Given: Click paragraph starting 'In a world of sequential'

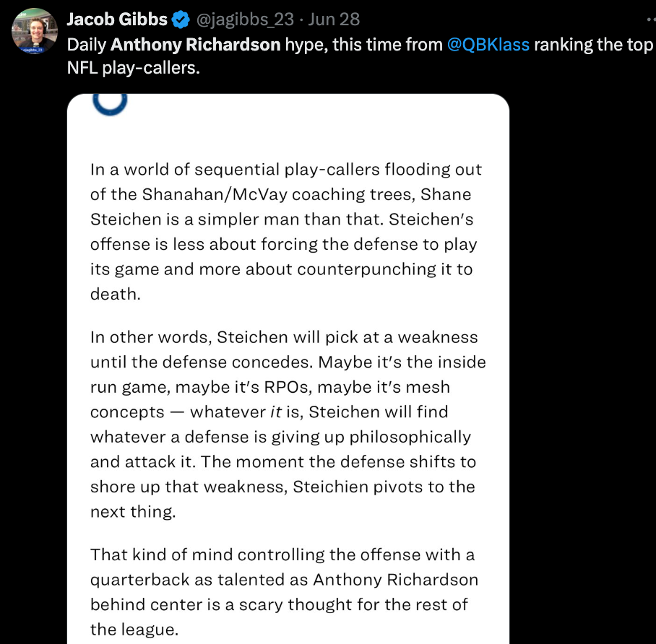Looking at the screenshot, I should tap(286, 232).
